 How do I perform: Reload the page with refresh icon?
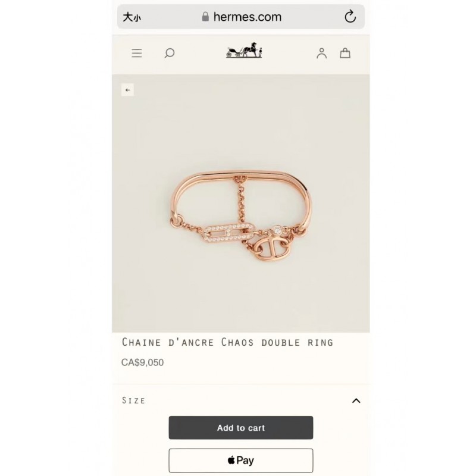pos(350,17)
